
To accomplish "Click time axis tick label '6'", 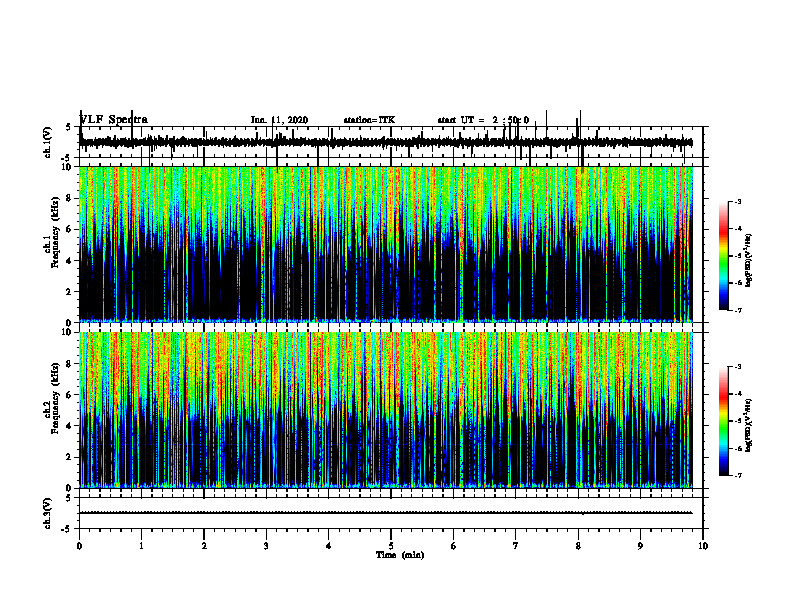I will pyautogui.click(x=454, y=546).
